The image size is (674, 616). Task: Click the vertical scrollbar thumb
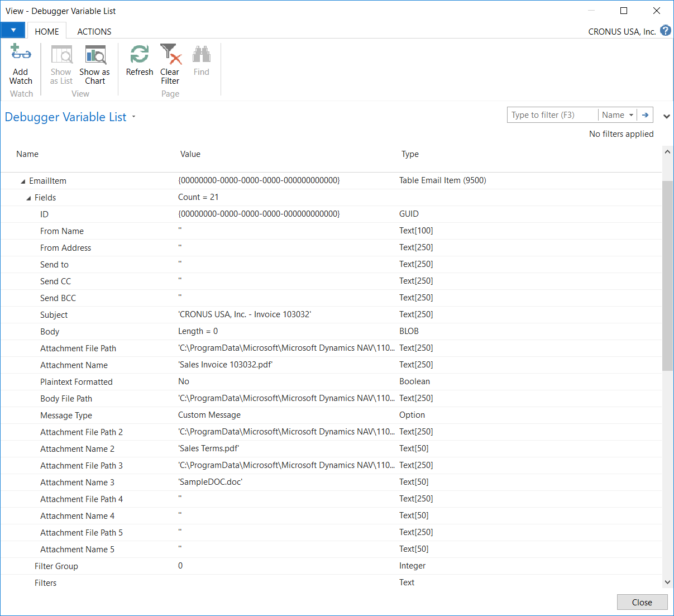click(x=667, y=275)
